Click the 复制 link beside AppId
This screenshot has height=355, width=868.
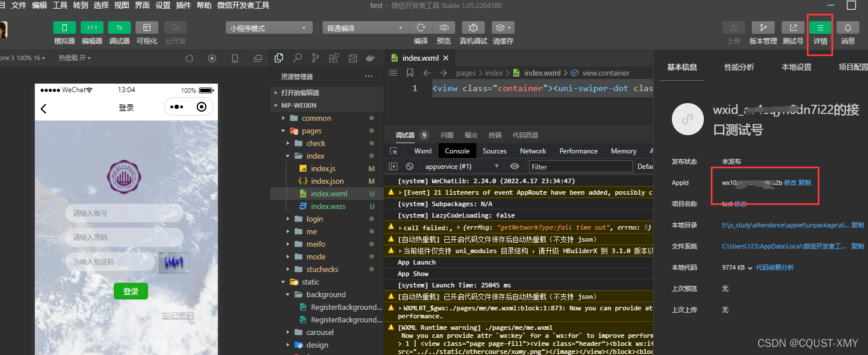(x=805, y=183)
